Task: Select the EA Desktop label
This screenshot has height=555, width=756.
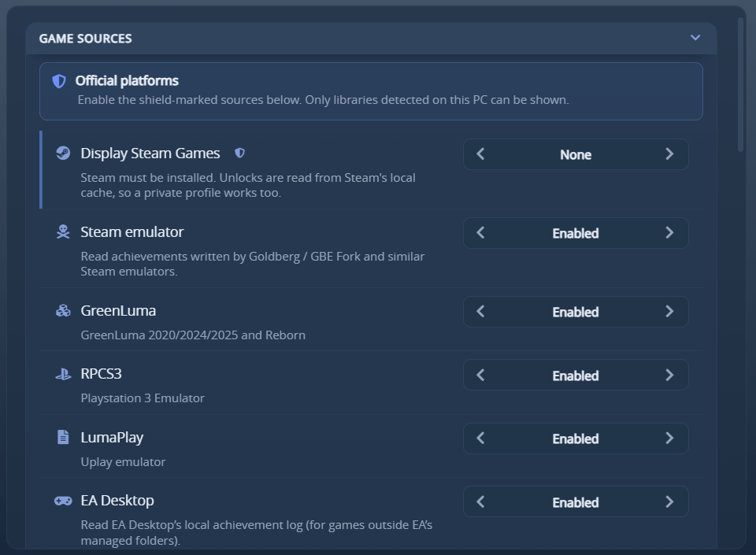Action: [x=117, y=501]
